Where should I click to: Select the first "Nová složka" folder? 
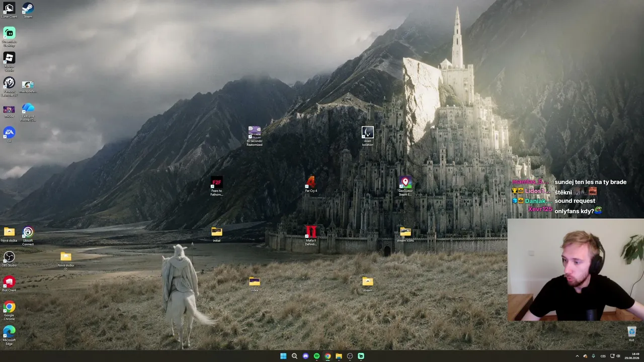(x=9, y=234)
